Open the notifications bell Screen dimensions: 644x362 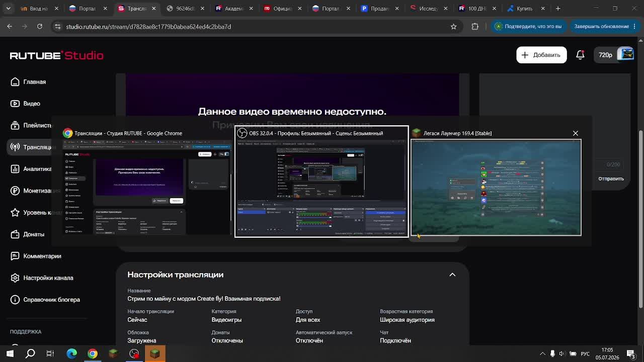coord(580,55)
